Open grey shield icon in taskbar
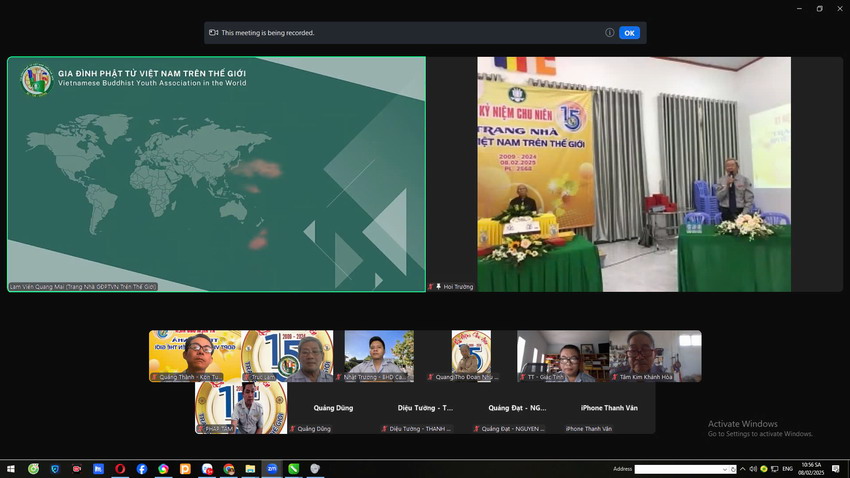This screenshot has height=478, width=850. [315, 469]
